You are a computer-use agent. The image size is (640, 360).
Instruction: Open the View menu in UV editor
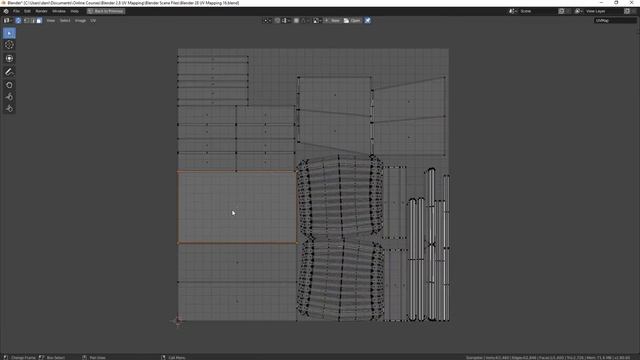[x=51, y=20]
